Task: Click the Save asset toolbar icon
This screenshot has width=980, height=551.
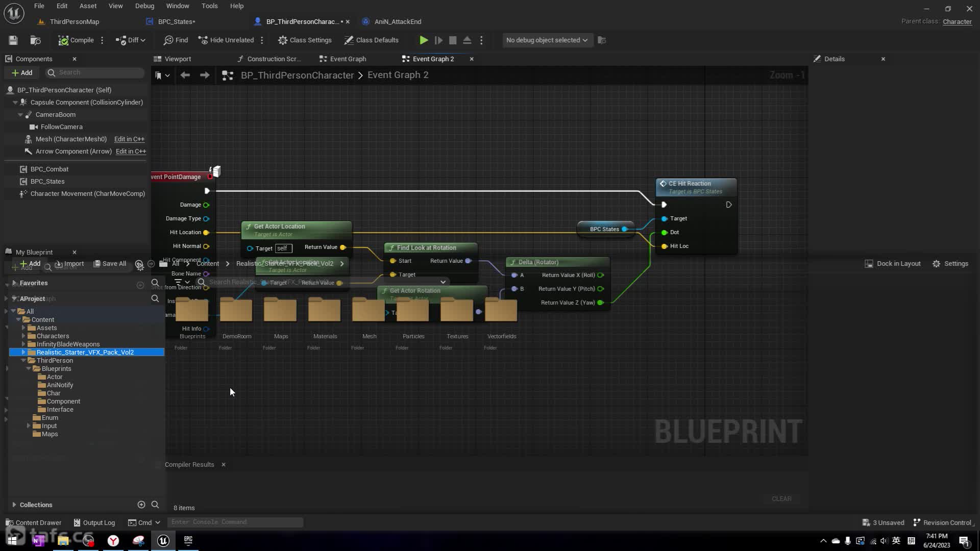Action: tap(13, 40)
